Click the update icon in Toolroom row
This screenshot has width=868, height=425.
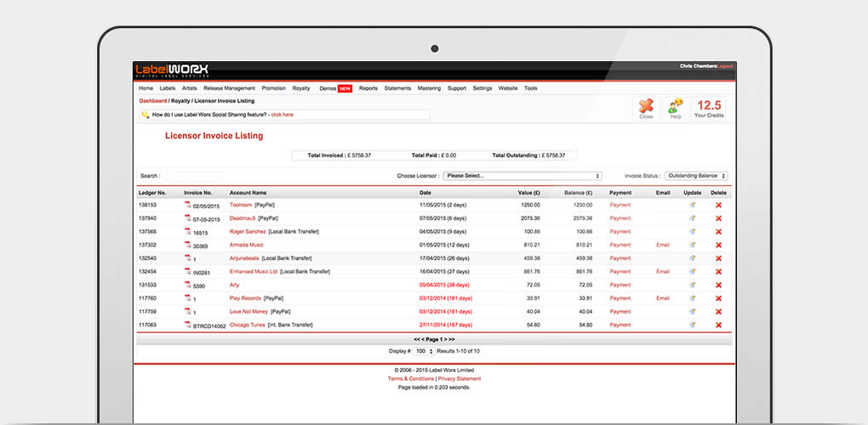coord(692,205)
